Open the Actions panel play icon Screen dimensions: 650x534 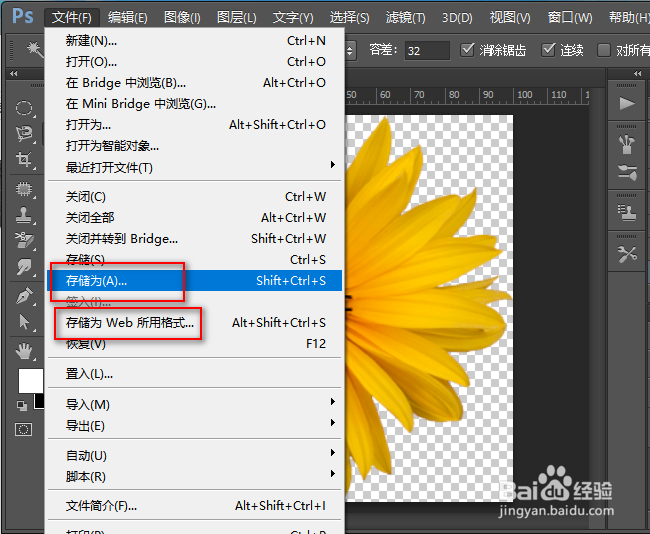[627, 103]
